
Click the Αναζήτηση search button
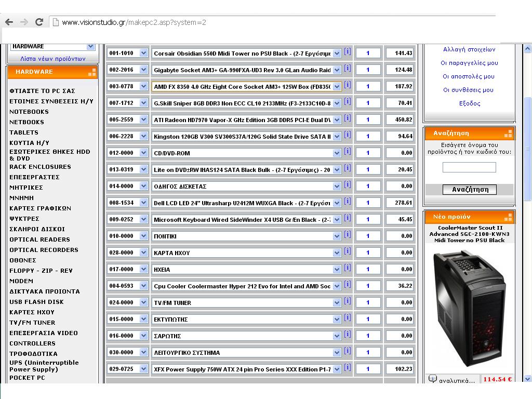coord(470,189)
